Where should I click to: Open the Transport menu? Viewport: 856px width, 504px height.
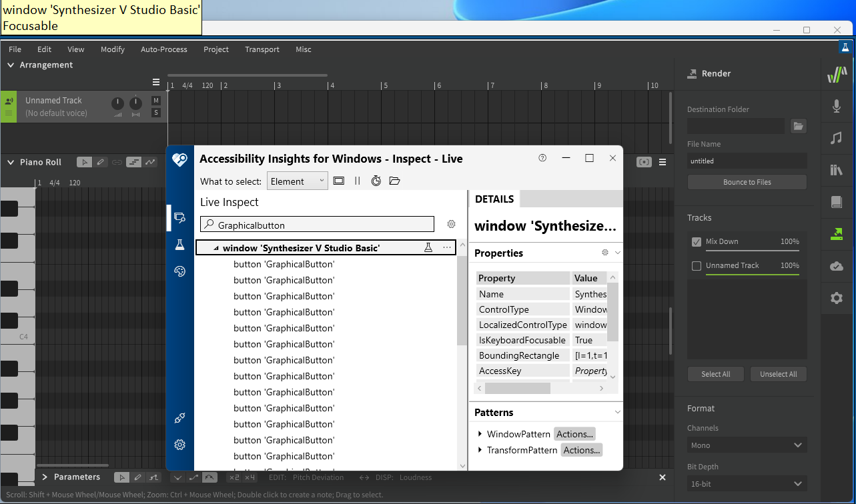262,49
